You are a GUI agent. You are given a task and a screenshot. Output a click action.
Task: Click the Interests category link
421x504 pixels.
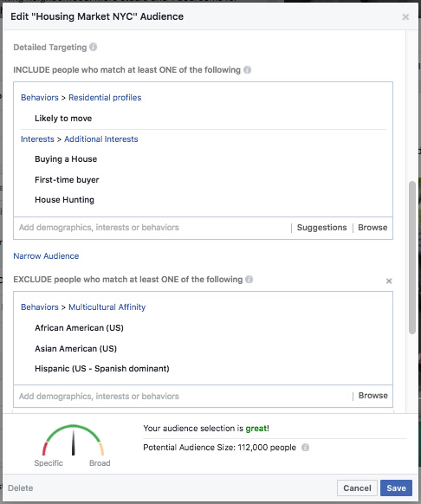(37, 139)
